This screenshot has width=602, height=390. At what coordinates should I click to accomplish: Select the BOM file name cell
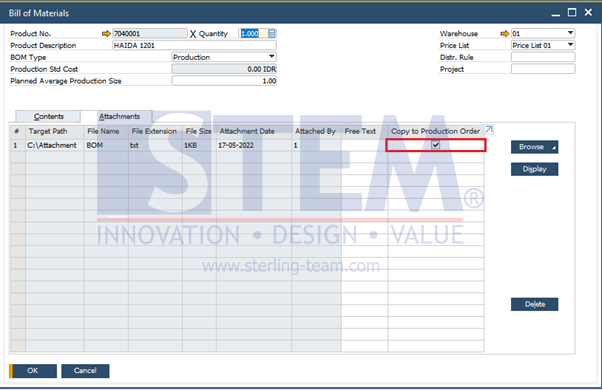(x=106, y=145)
